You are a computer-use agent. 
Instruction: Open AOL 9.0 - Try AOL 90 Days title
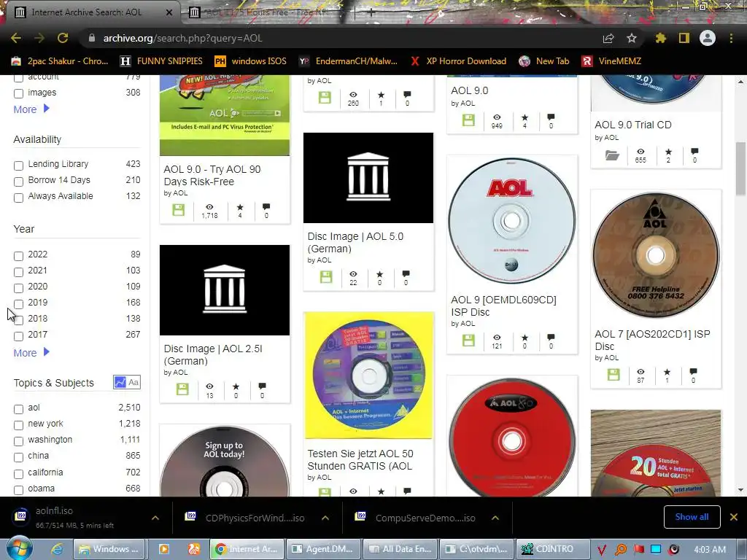(x=212, y=175)
